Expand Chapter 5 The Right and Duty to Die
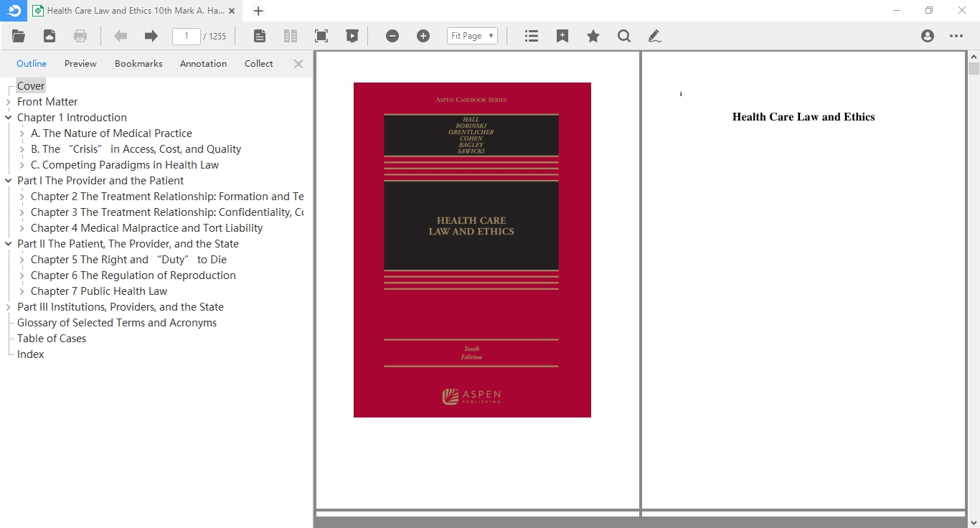The width and height of the screenshot is (980, 528). point(22,260)
